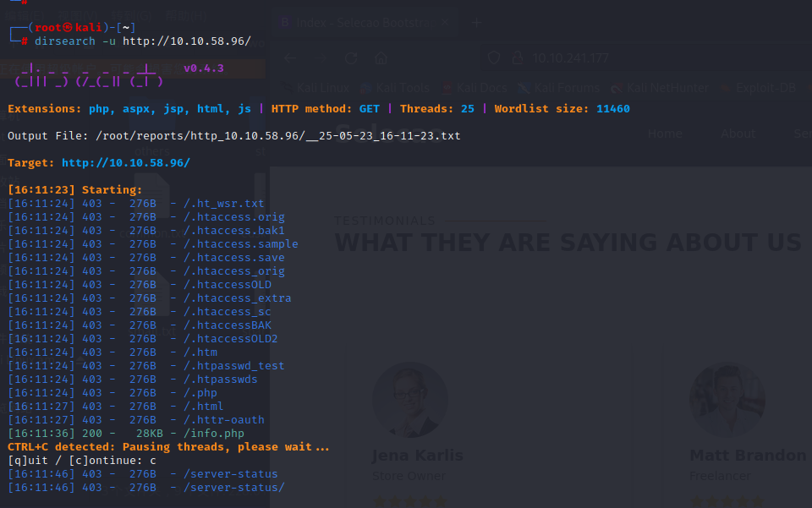Viewport: 812px width, 508px height.
Task: Open the About nav menu item
Action: (738, 134)
